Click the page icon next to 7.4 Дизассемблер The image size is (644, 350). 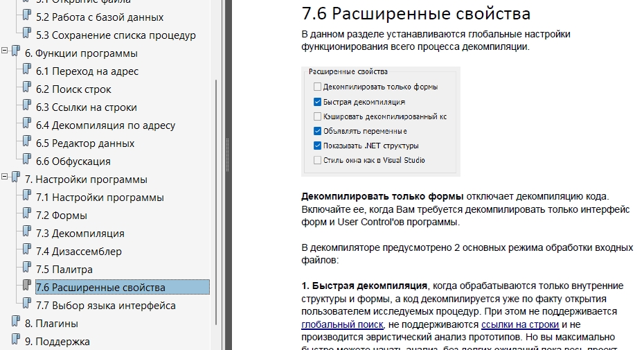(27, 250)
